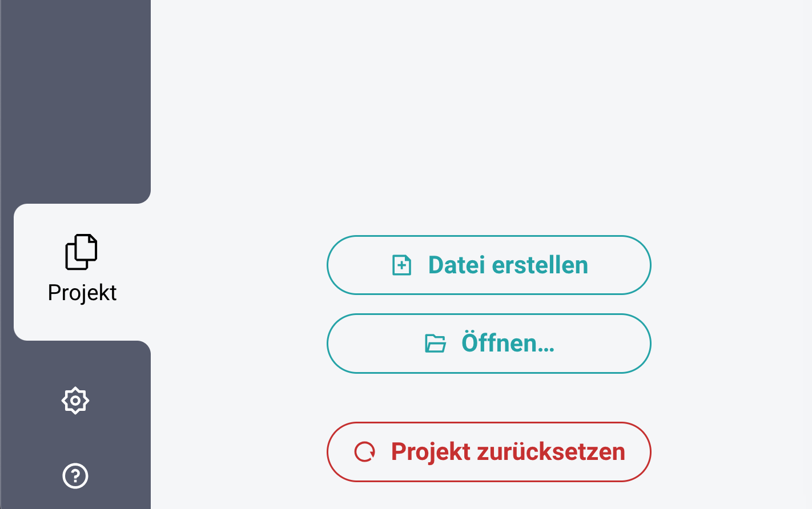Open settings via the gear icon
The image size is (812, 509).
pos(75,401)
